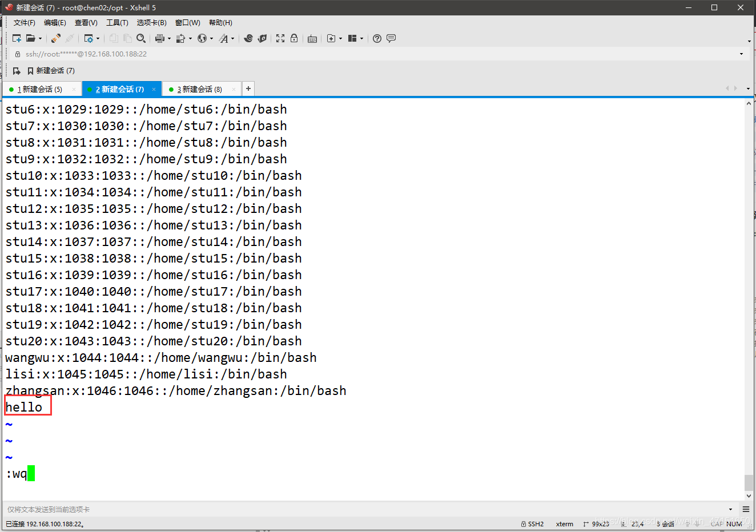
Task: Click the xterm status bar entry
Action: pos(565,523)
